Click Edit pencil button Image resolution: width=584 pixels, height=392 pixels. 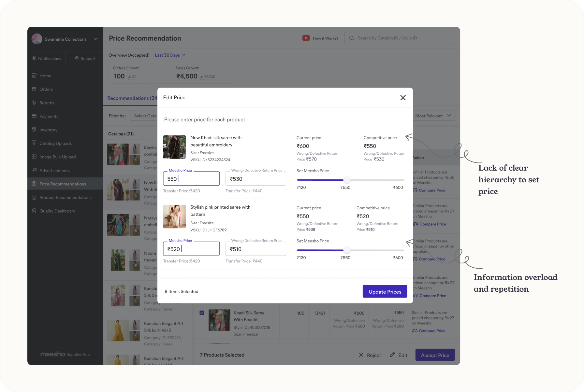point(399,355)
